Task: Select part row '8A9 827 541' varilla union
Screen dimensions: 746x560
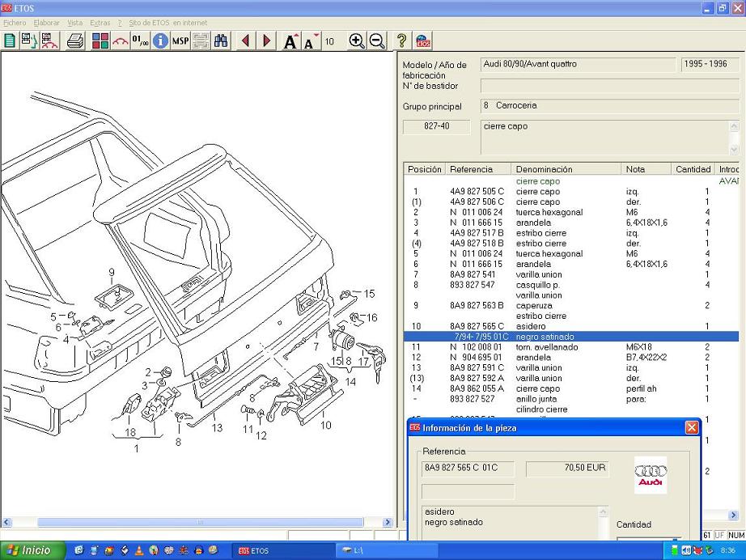Action: [x=571, y=274]
